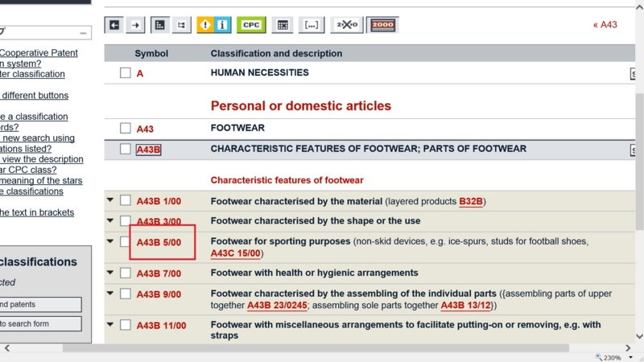Click the 2X0 toolbar icon

(347, 25)
